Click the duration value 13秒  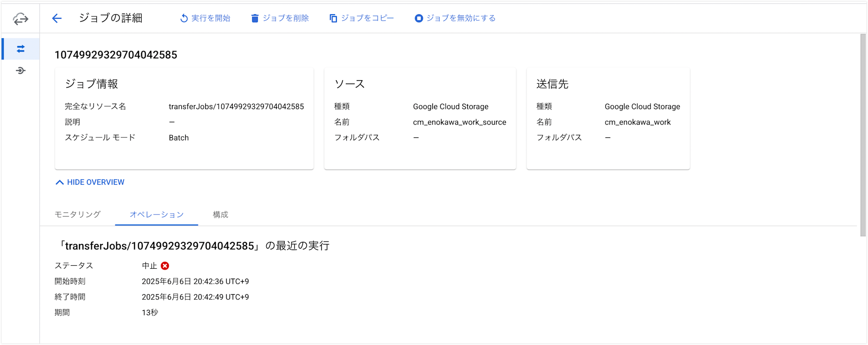(x=150, y=312)
